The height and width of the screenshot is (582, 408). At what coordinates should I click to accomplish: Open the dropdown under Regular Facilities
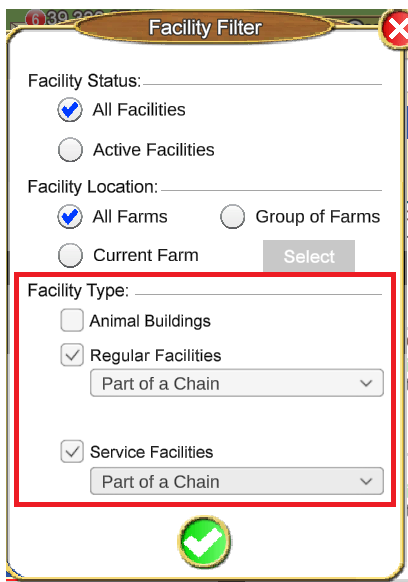(x=237, y=383)
